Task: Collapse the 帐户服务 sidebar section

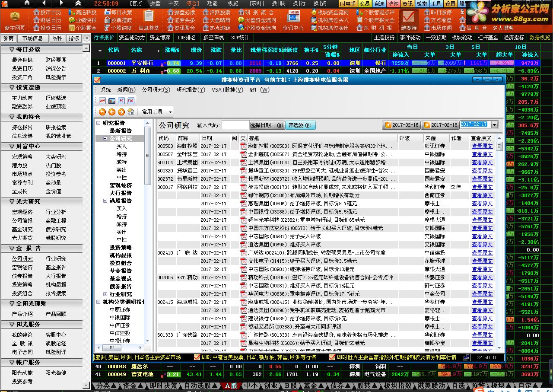Action: point(11,362)
